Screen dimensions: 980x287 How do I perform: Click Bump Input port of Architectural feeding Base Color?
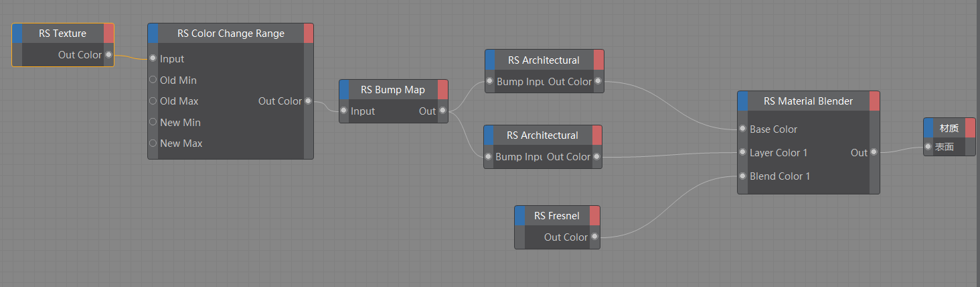490,82
